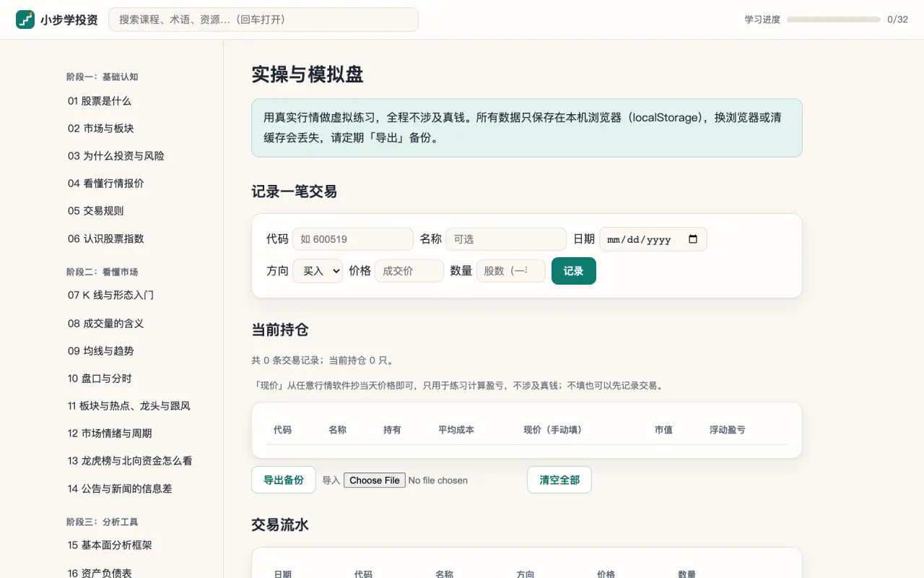Click the 数量 shares input field
The width and height of the screenshot is (924, 578).
[x=511, y=271]
